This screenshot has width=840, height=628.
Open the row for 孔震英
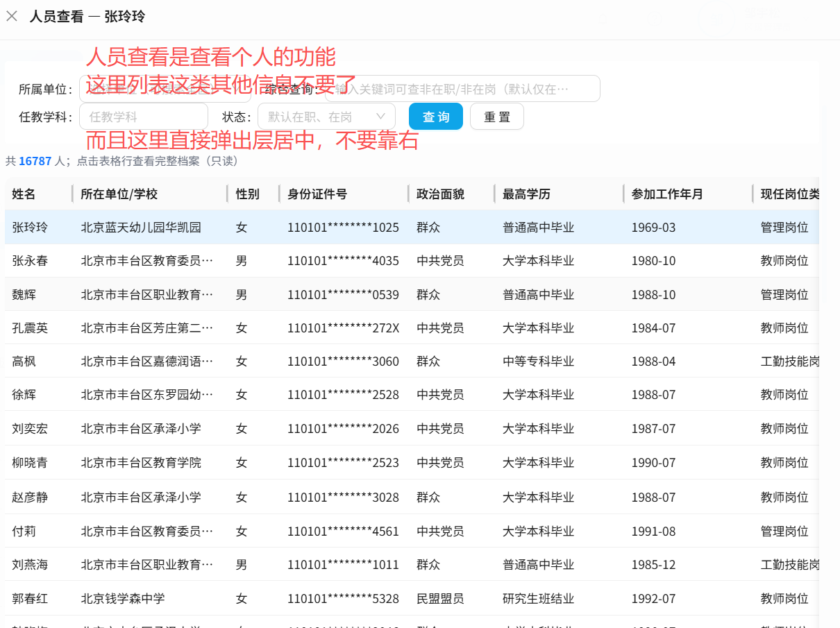pos(31,328)
